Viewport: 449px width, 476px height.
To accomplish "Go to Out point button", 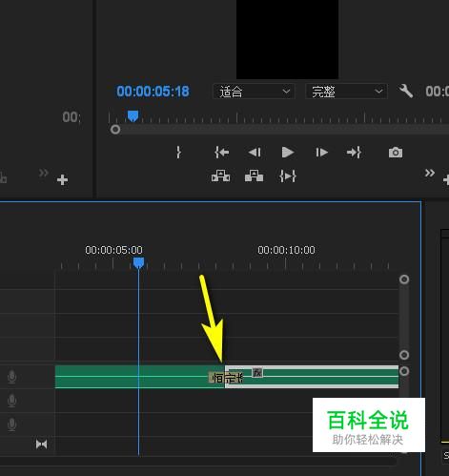I will pos(354,153).
